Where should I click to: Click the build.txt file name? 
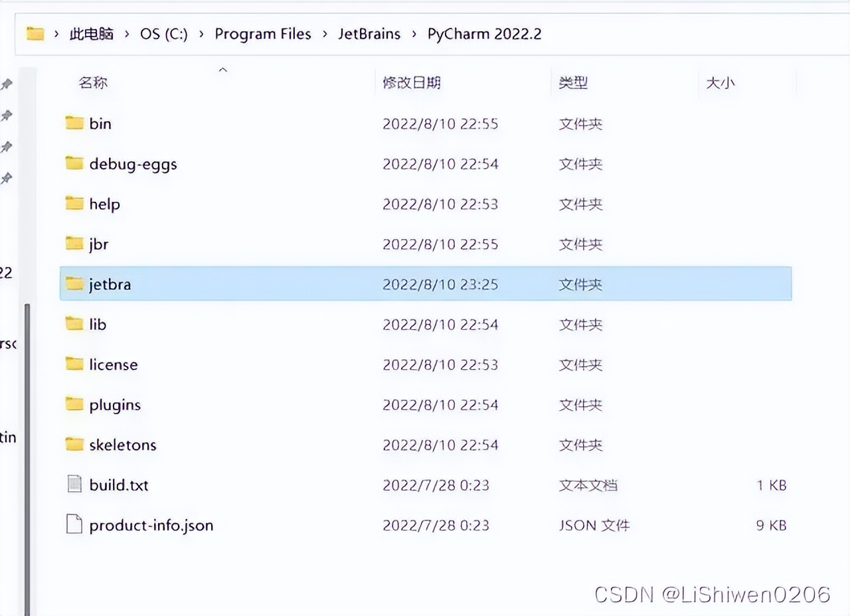119,485
